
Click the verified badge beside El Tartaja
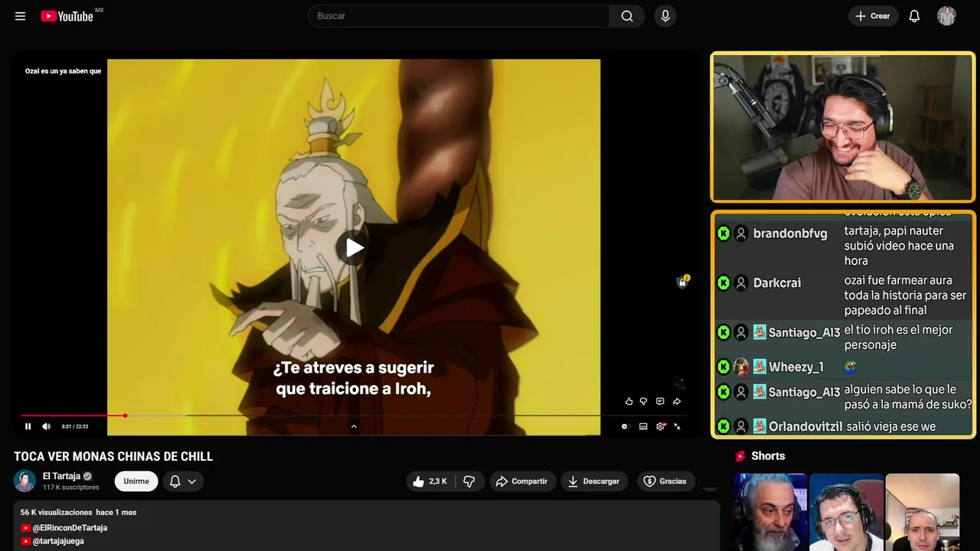click(x=87, y=476)
